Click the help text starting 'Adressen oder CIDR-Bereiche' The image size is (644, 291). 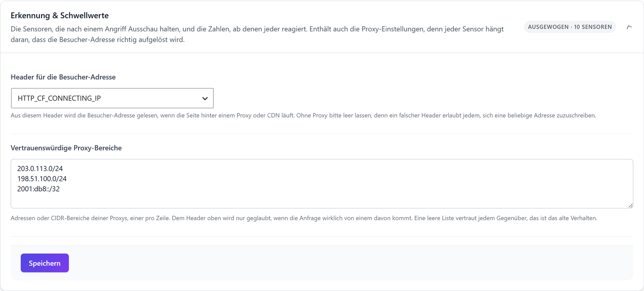point(304,218)
